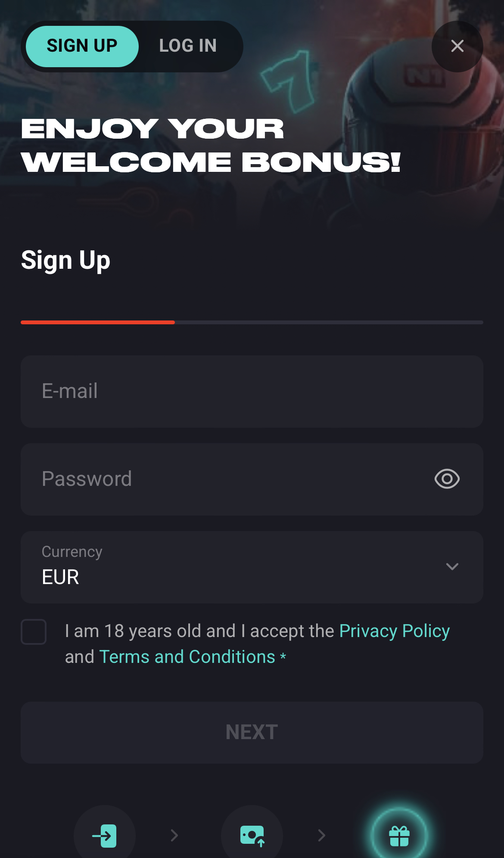
Task: Select the SIGN UP tab
Action: [82, 46]
